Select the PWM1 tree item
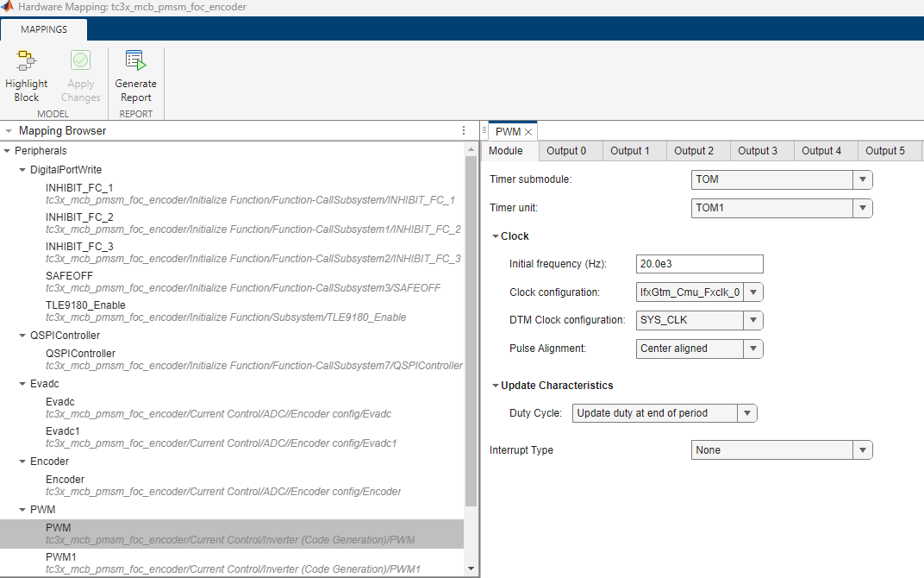 232,563
